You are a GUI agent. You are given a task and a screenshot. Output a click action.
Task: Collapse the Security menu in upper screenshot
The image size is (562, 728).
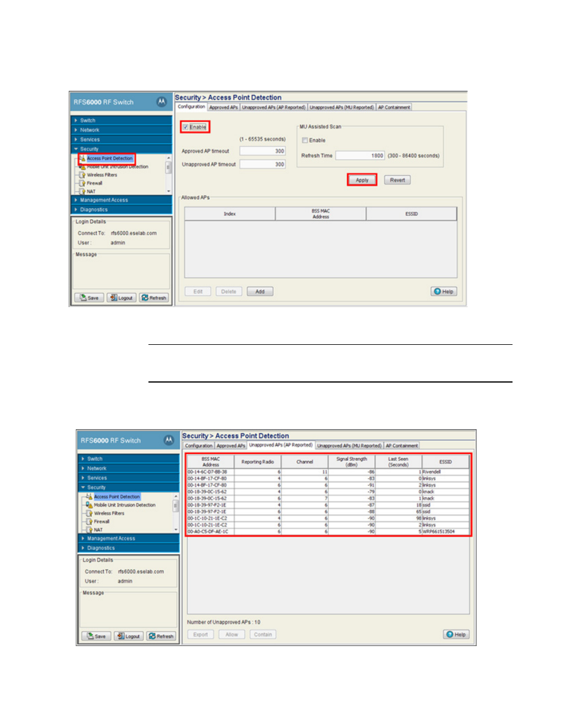click(x=121, y=149)
